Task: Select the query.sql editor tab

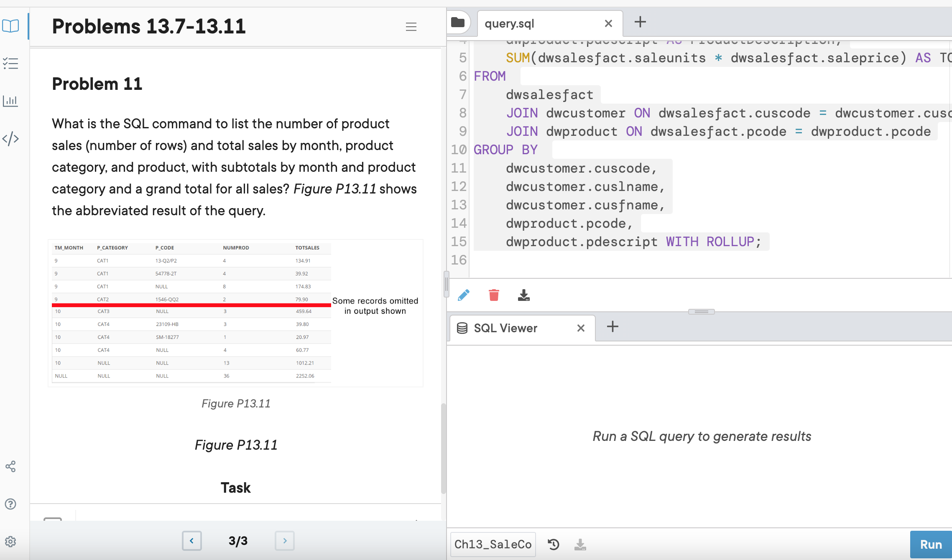Action: [x=509, y=23]
